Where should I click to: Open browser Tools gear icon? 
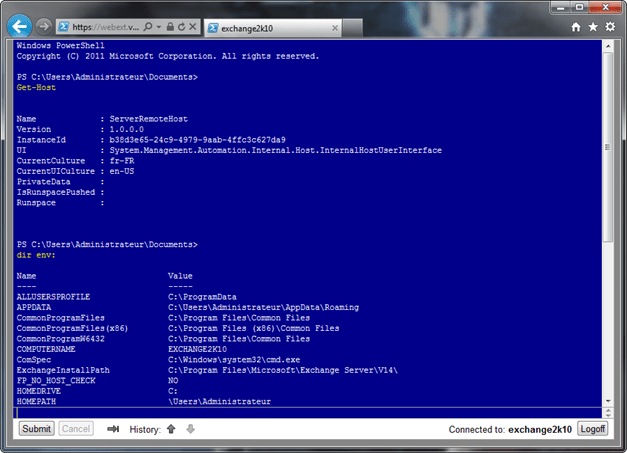point(610,24)
